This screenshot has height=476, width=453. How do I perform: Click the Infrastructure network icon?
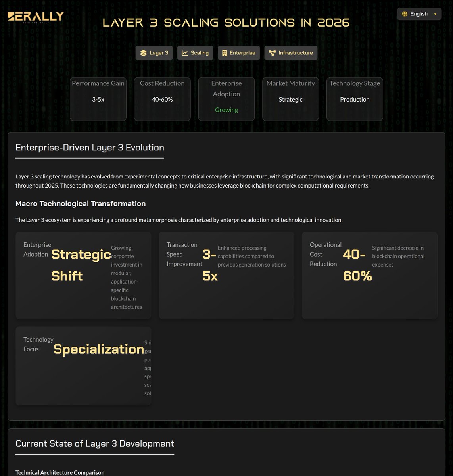coord(272,53)
